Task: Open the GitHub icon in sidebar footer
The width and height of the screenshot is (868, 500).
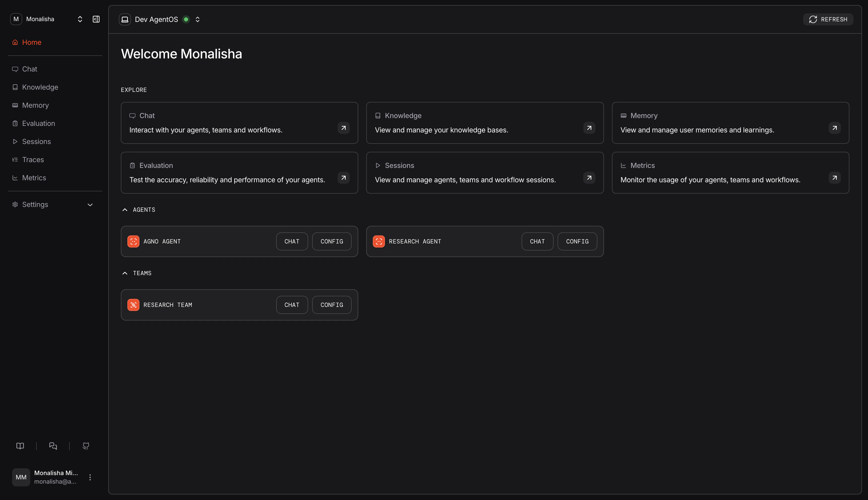Action: (86, 446)
